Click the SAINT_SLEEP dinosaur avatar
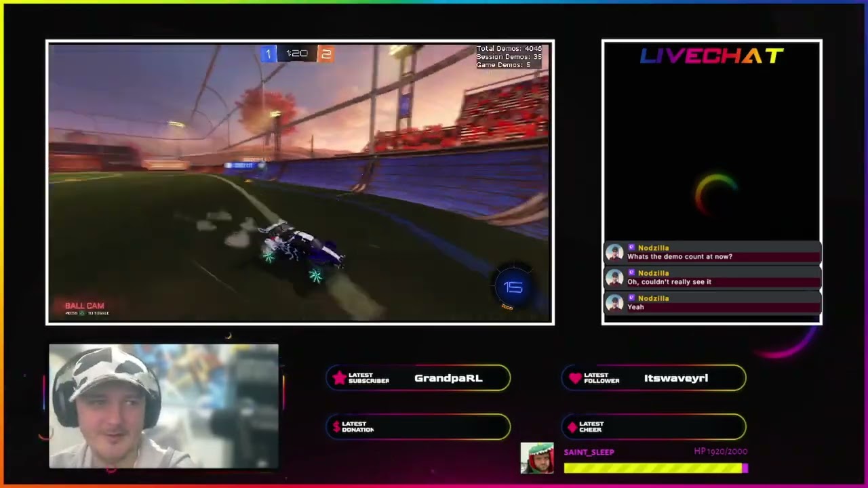The width and height of the screenshot is (868, 488). (537, 458)
